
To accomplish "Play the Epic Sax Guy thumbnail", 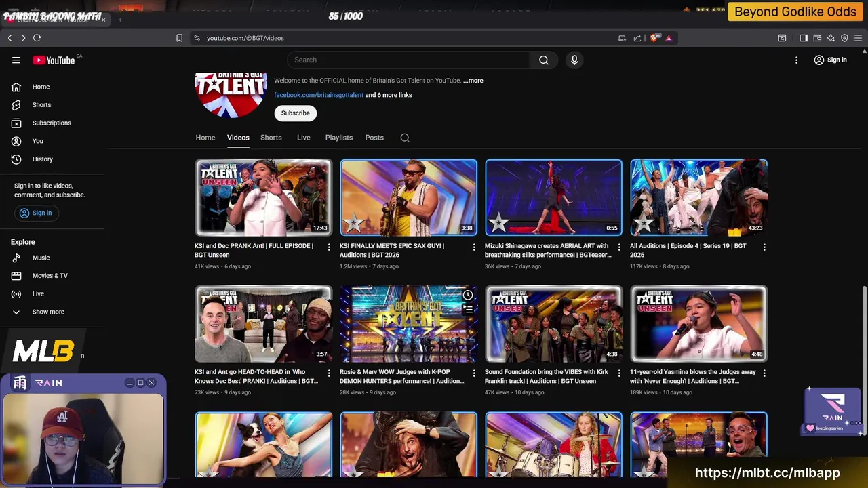I will click(408, 197).
